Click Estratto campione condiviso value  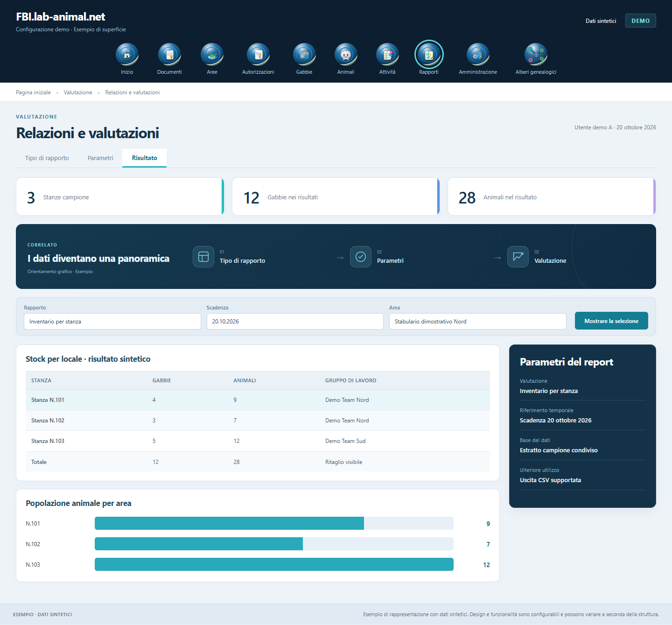pos(559,450)
